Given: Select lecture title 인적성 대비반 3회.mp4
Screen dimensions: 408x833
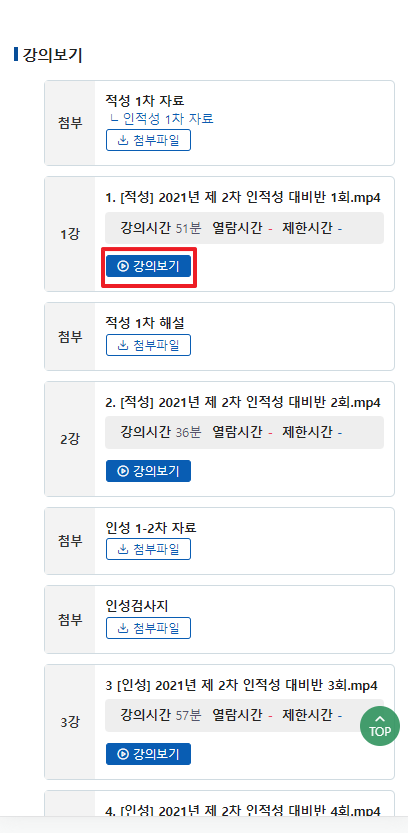Looking at the screenshot, I should [242, 685].
